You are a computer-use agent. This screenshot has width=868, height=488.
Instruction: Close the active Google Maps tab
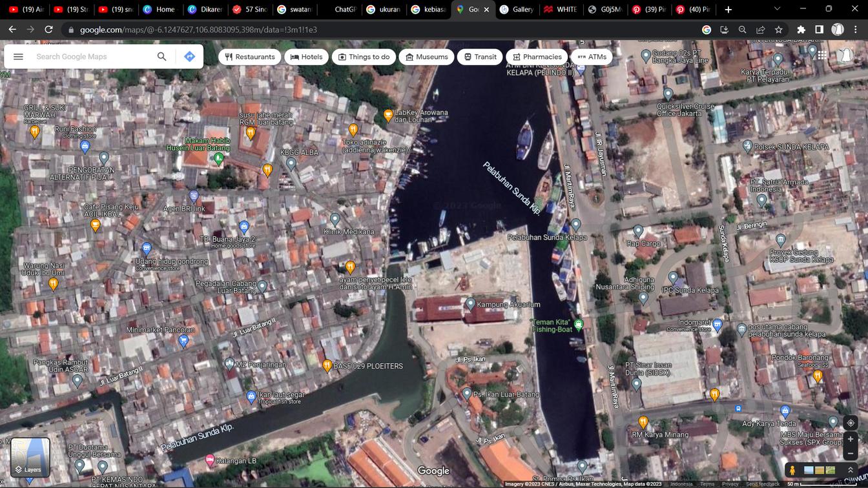(x=486, y=10)
